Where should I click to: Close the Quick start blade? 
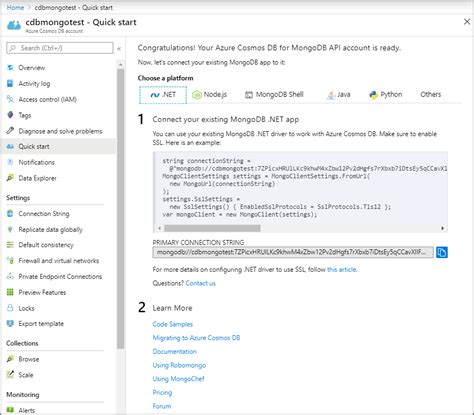pos(467,22)
